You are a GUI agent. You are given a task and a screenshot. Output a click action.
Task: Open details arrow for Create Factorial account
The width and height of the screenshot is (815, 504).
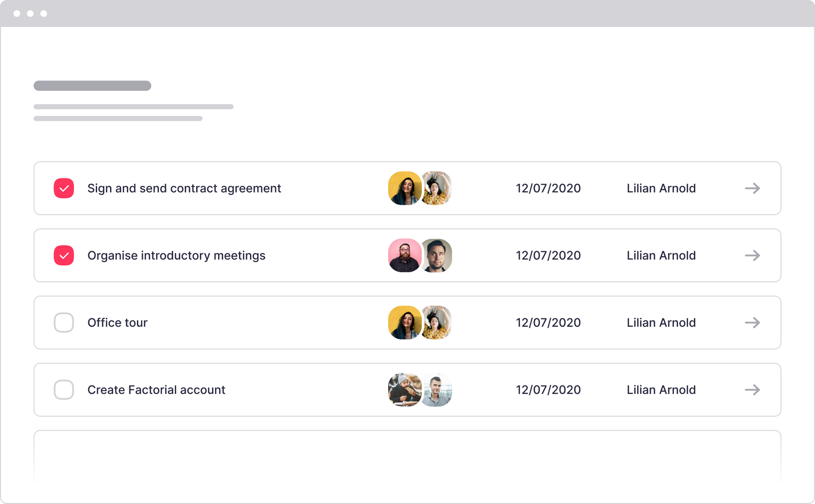(x=752, y=389)
